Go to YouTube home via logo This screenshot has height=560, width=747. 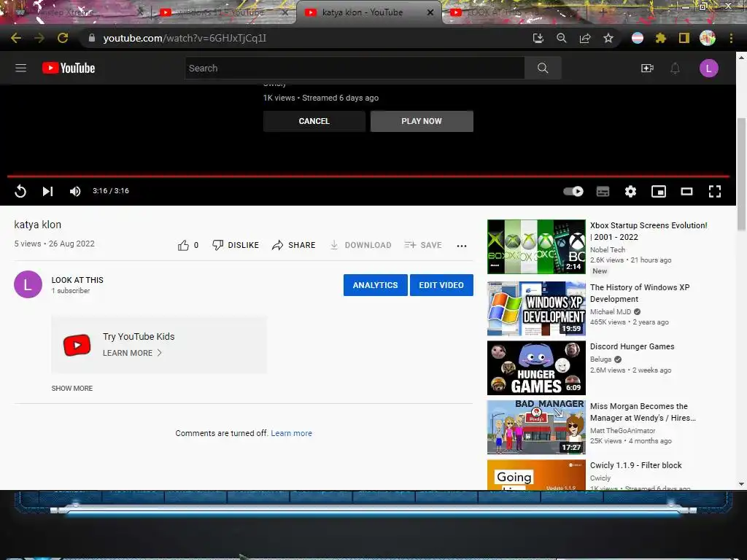tap(69, 68)
